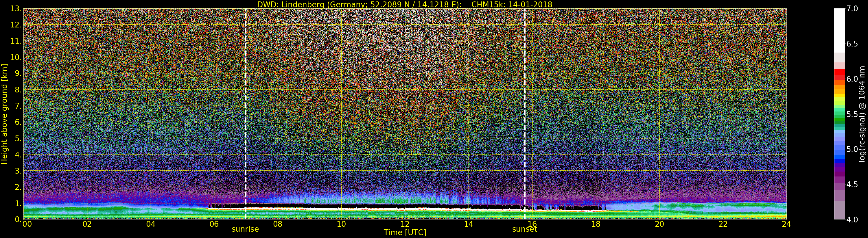
Task: Click the time tick label '04'
Action: click(151, 224)
